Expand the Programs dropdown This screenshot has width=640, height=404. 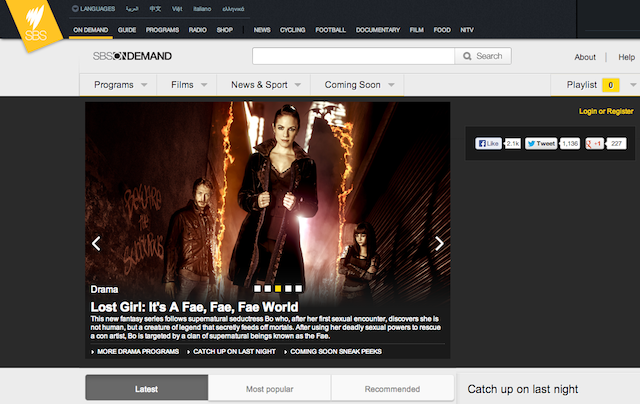[x=118, y=85]
